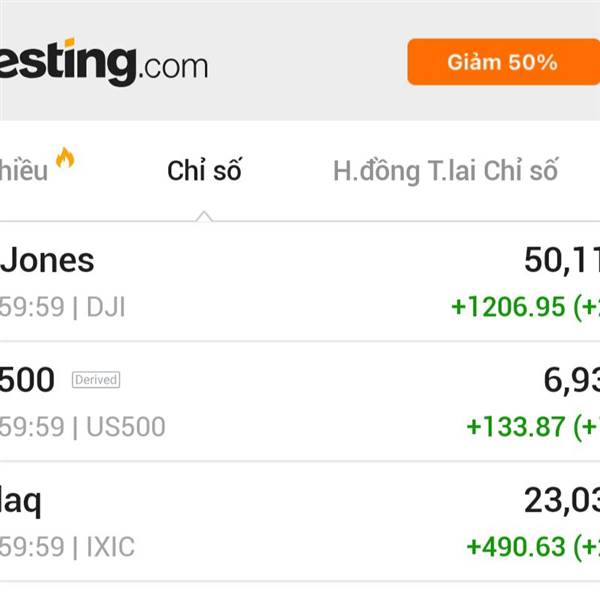Viewport: 600px width, 600px height.
Task: Click the Investing.com logo
Action: tap(100, 63)
